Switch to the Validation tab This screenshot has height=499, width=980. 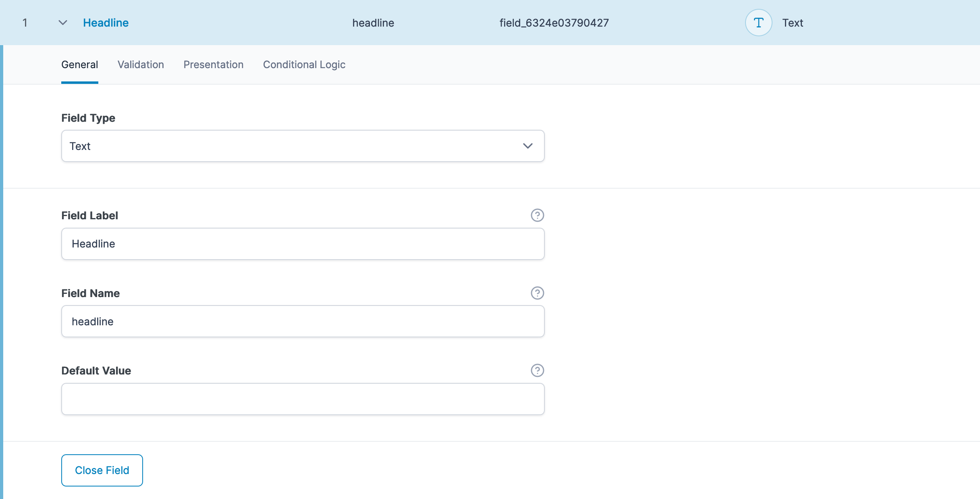(141, 64)
